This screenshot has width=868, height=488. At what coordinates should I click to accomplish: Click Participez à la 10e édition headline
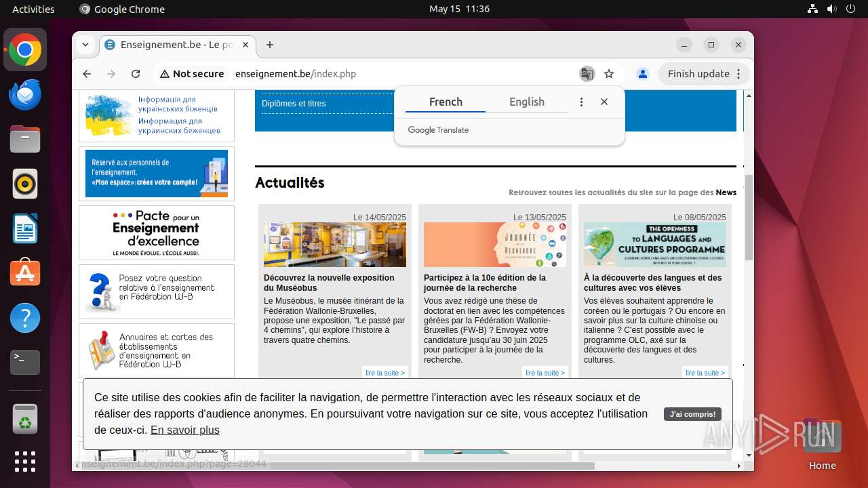click(x=485, y=283)
